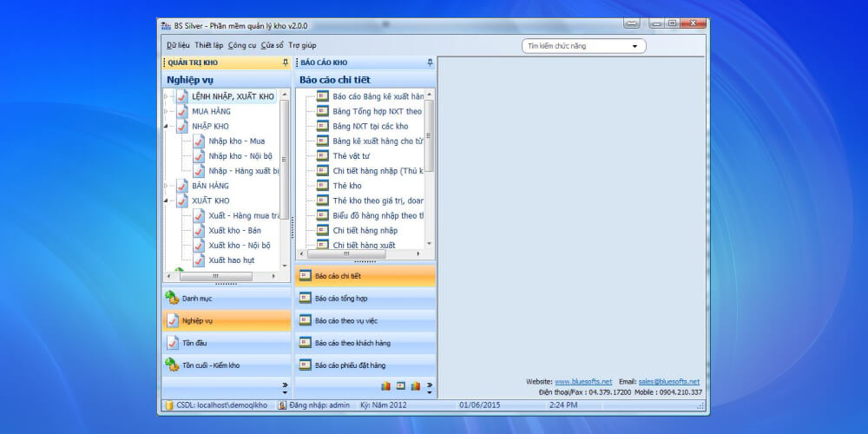Select Báo cáo chi tiết button
This screenshot has width=868, height=434.
(x=365, y=276)
